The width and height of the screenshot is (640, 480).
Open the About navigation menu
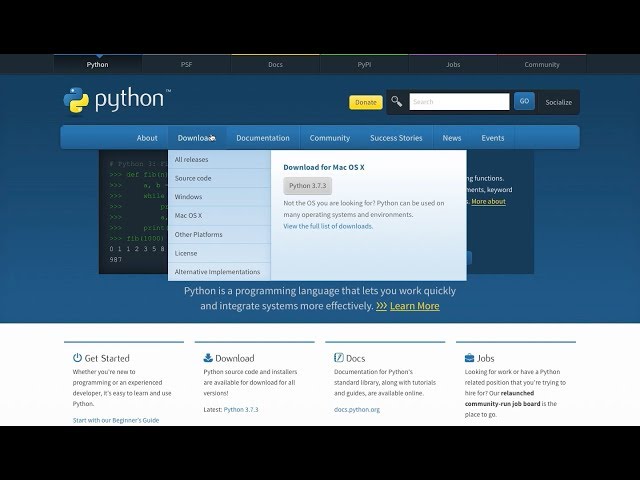(x=147, y=138)
